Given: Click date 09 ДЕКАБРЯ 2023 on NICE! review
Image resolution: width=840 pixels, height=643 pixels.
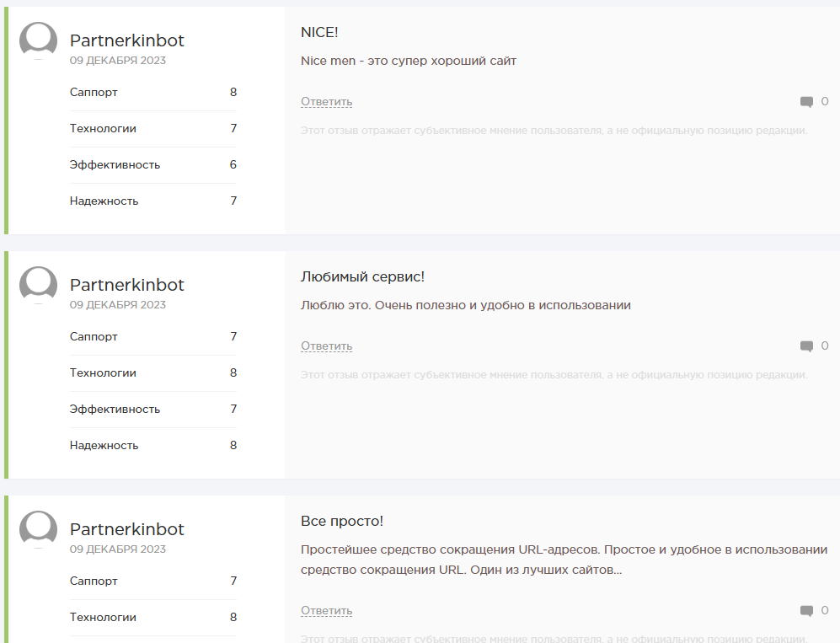Looking at the screenshot, I should pos(118,61).
